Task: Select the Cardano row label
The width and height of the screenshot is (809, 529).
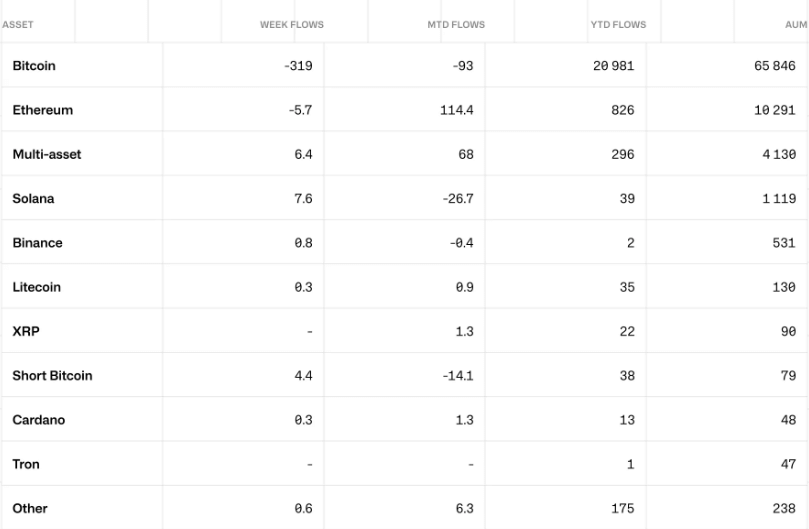Action: click(x=38, y=420)
